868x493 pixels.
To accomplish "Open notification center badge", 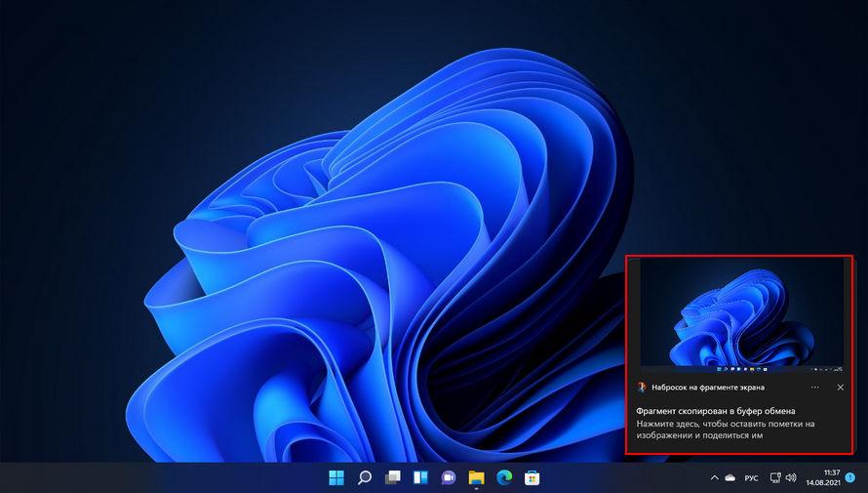I will point(850,477).
